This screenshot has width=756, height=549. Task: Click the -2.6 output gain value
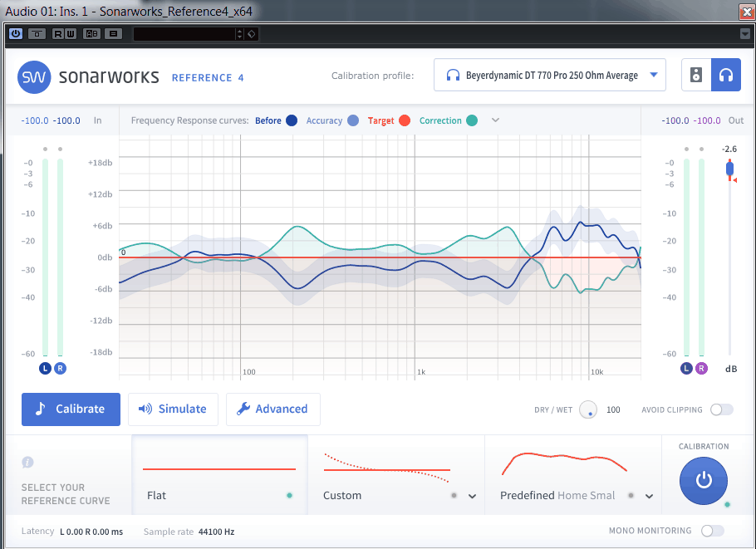(x=729, y=149)
